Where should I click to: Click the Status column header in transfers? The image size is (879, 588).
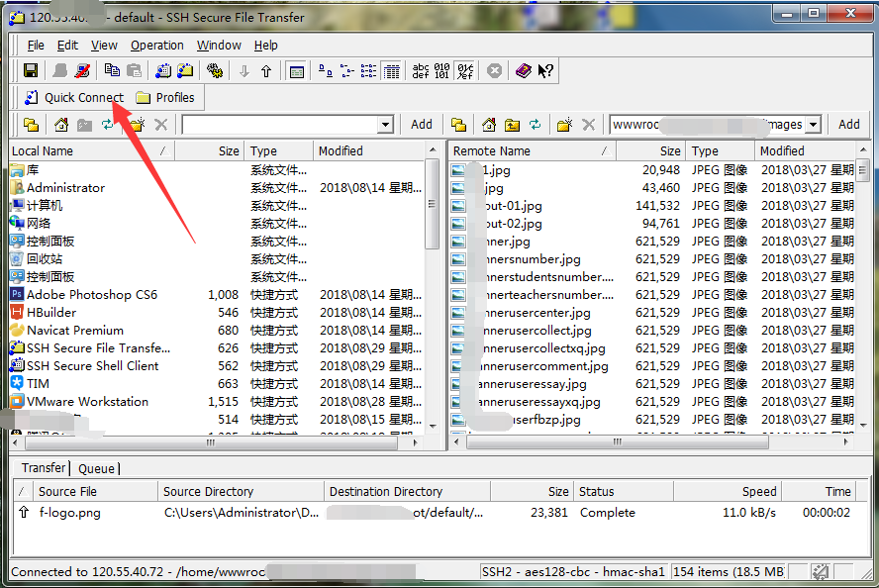click(x=624, y=492)
